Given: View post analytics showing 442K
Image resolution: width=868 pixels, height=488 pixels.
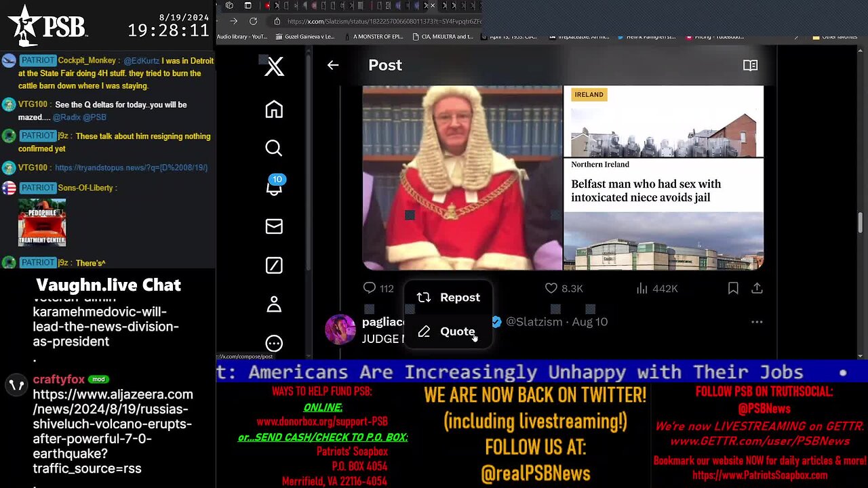Looking at the screenshot, I should coord(657,288).
